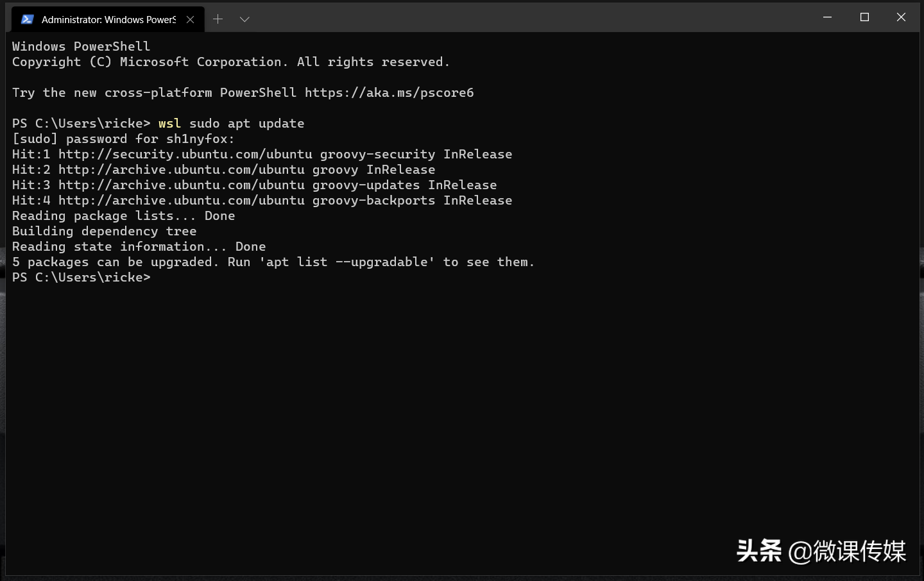Open a new tab with the plus icon
This screenshot has width=924, height=581.
[x=218, y=19]
